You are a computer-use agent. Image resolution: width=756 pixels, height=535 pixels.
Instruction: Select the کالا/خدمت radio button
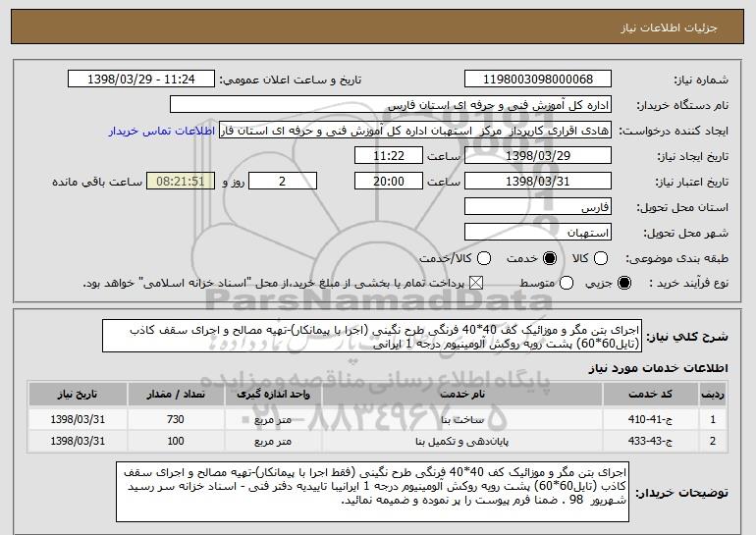(484, 258)
